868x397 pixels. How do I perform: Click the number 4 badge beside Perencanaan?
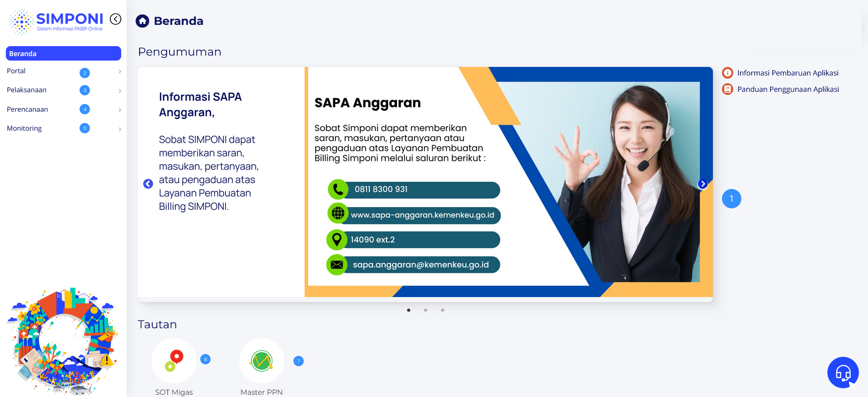tap(85, 109)
